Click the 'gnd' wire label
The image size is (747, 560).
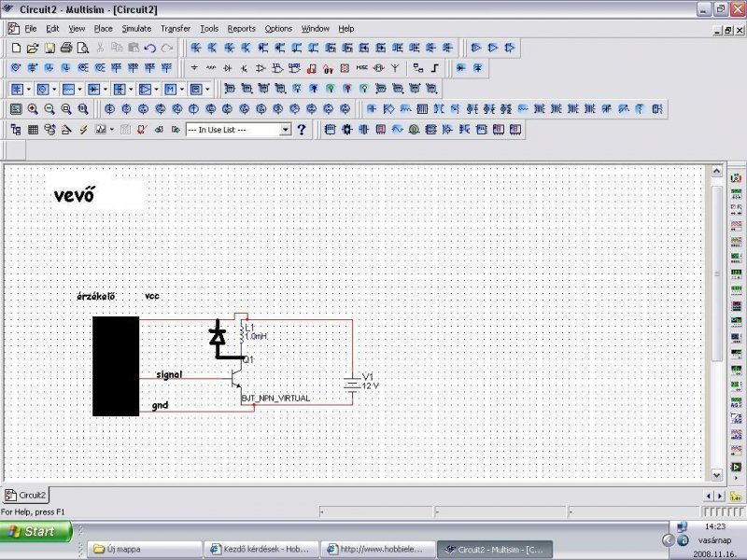pyautogui.click(x=160, y=406)
